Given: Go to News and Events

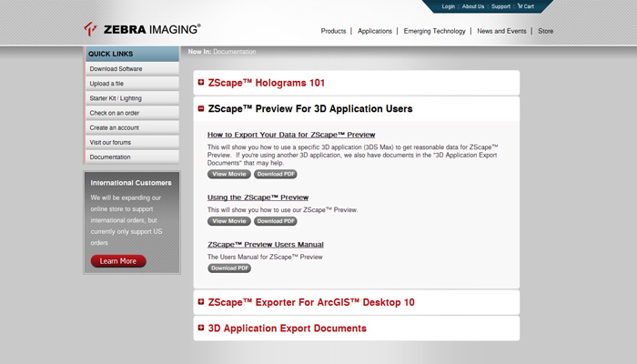Looking at the screenshot, I should [501, 31].
